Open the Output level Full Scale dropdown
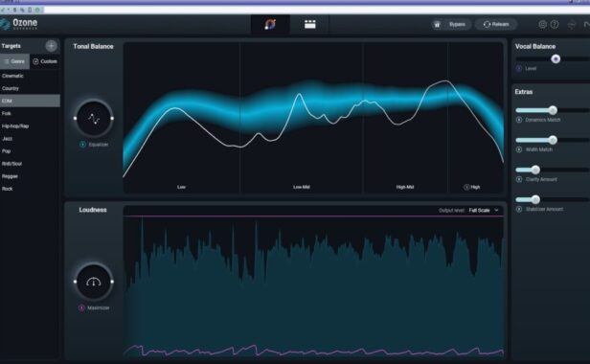 (x=484, y=211)
